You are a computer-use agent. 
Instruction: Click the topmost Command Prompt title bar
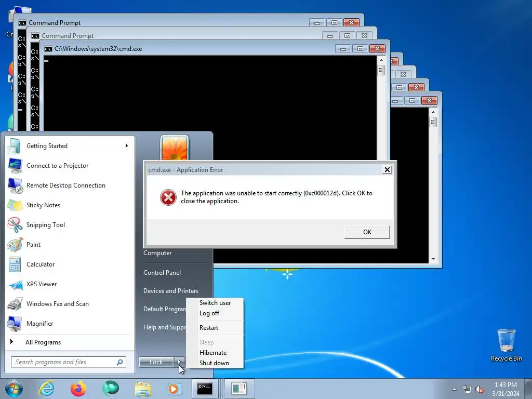[x=163, y=23]
